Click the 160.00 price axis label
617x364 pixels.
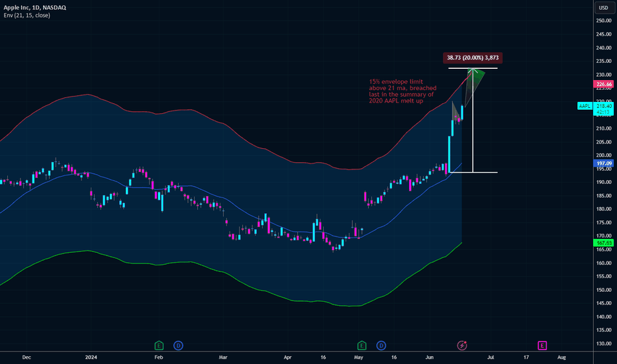tap(604, 263)
